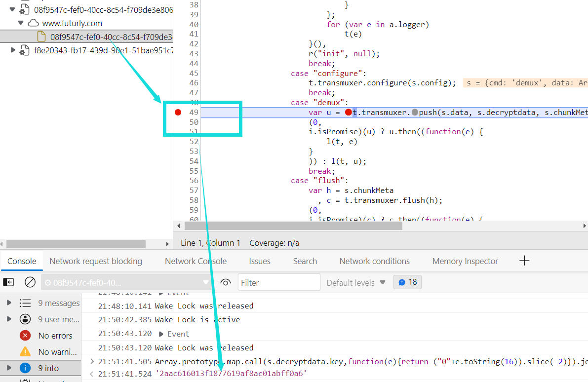Collapse the www.futurly.com domain node
Viewport: 588px width, 382px height.
21,23
